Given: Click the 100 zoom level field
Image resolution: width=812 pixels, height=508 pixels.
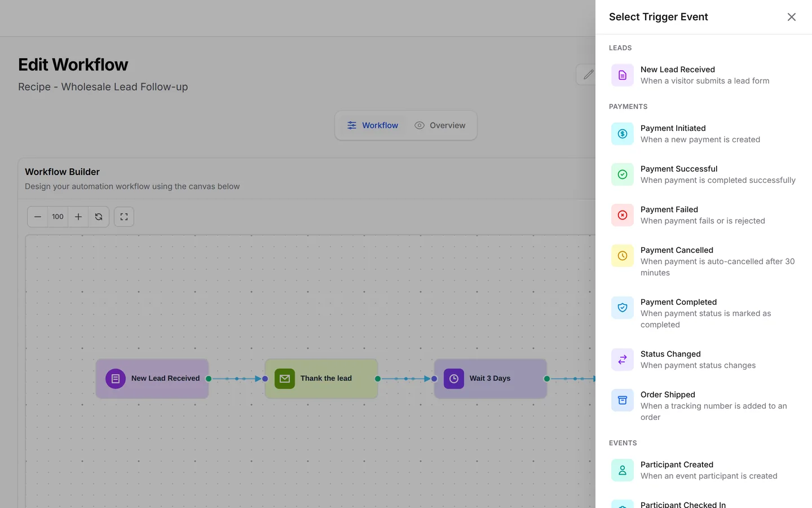Looking at the screenshot, I should tap(58, 217).
